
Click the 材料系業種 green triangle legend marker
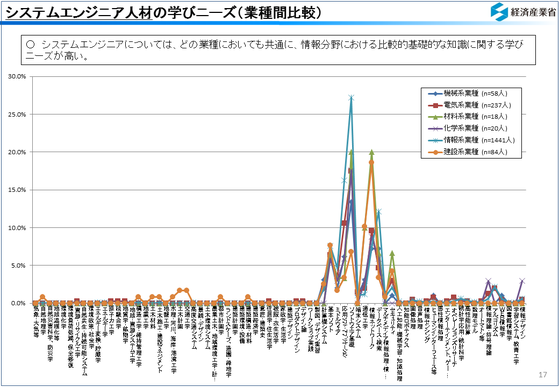(435, 117)
